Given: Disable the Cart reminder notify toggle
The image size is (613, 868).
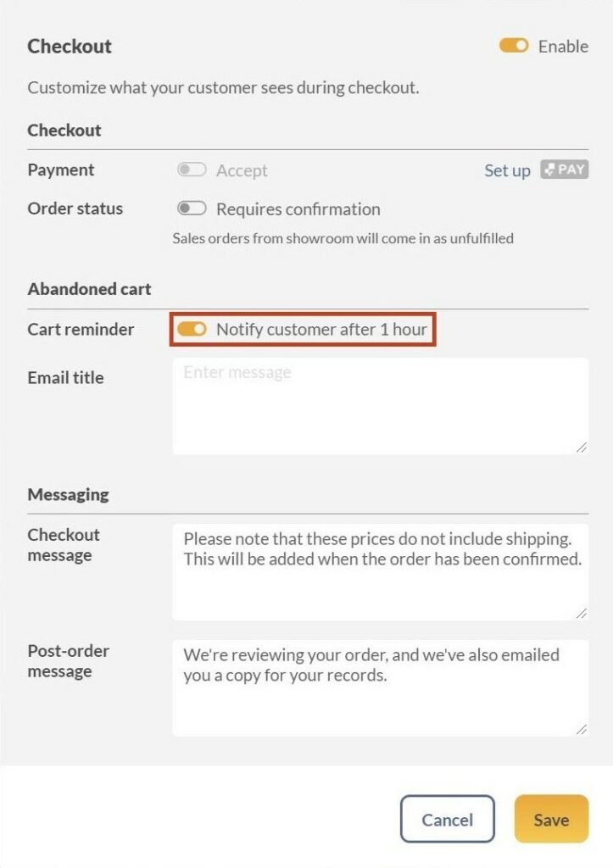Looking at the screenshot, I should tap(192, 330).
